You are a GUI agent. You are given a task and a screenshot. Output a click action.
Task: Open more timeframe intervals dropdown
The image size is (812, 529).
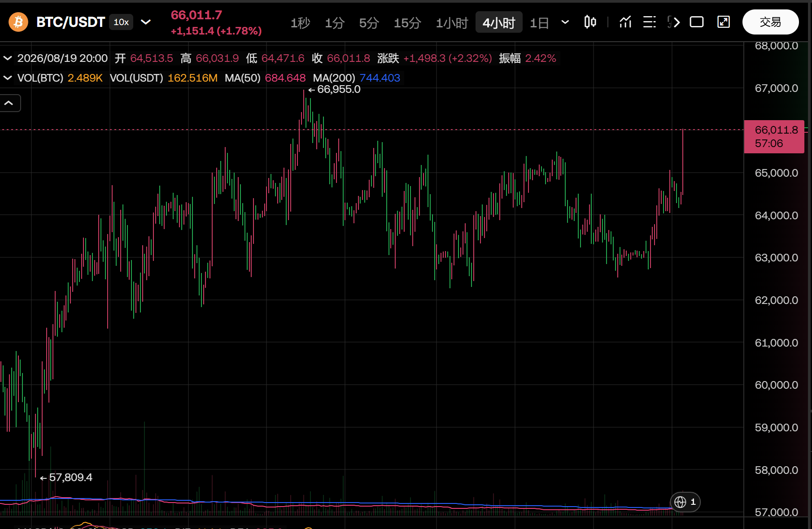pyautogui.click(x=565, y=22)
